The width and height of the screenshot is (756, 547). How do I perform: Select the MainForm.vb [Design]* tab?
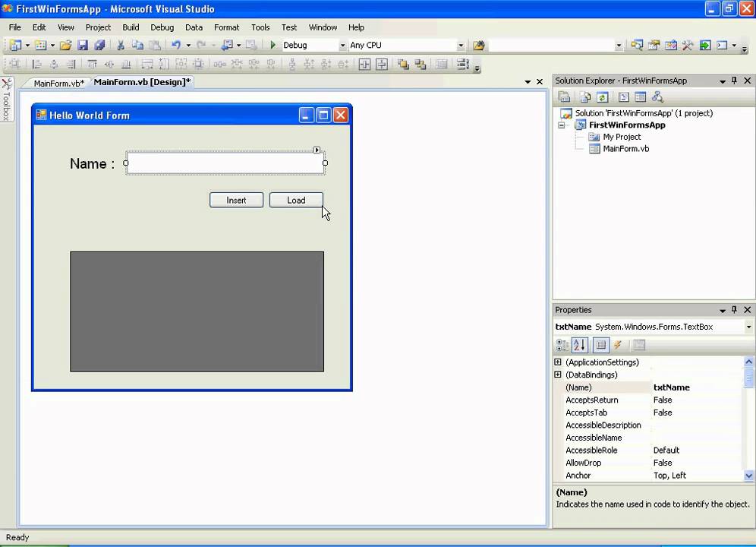pos(142,82)
